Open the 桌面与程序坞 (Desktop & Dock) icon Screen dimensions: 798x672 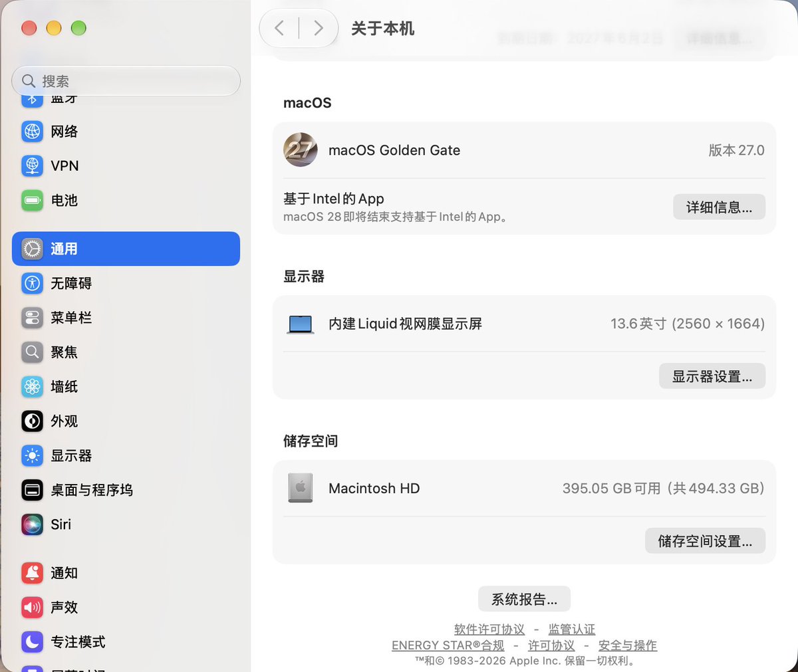click(32, 491)
